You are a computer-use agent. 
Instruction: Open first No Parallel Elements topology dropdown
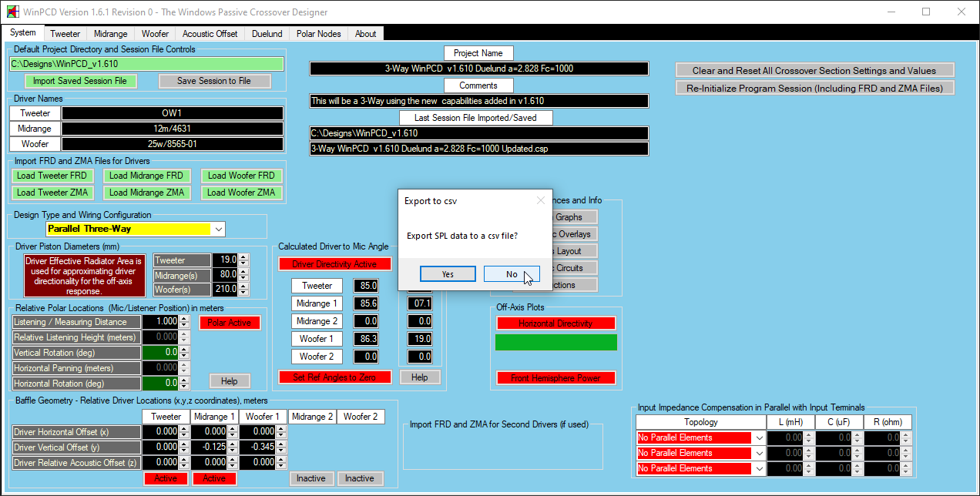click(x=759, y=437)
